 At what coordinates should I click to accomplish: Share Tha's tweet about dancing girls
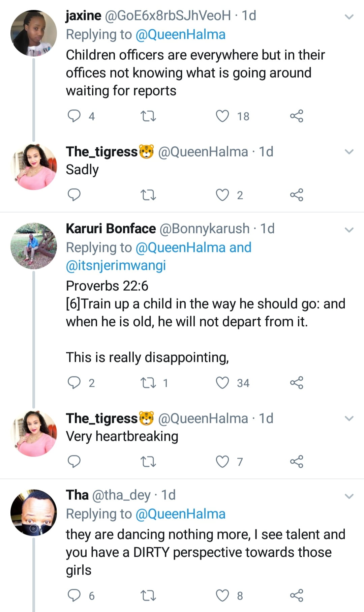tap(297, 595)
